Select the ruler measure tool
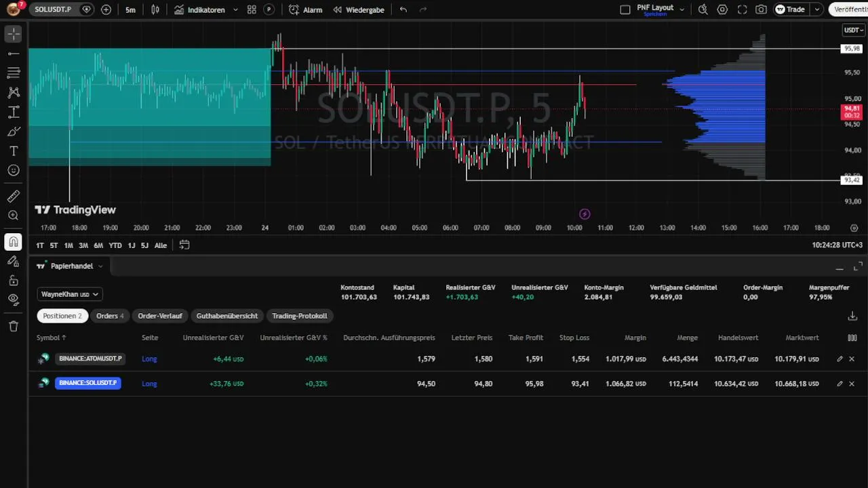The height and width of the screenshot is (488, 868). click(14, 197)
